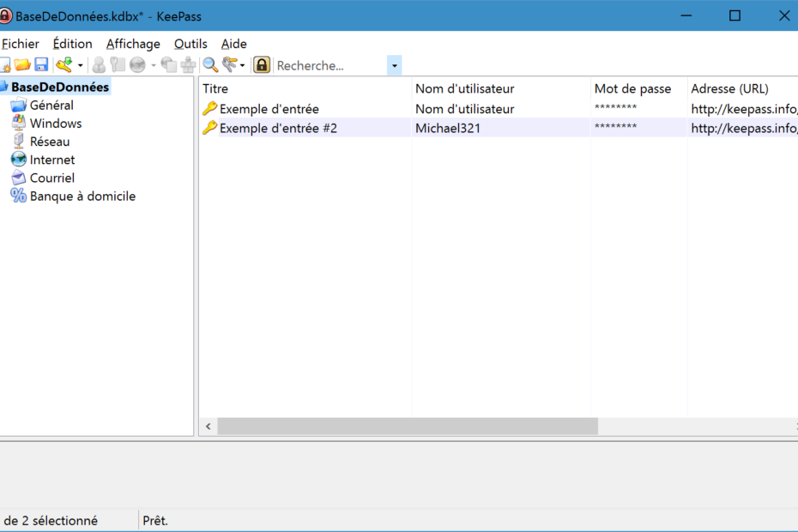This screenshot has width=798, height=532.
Task: Open the quick search dropdown arrow
Action: pyautogui.click(x=395, y=66)
